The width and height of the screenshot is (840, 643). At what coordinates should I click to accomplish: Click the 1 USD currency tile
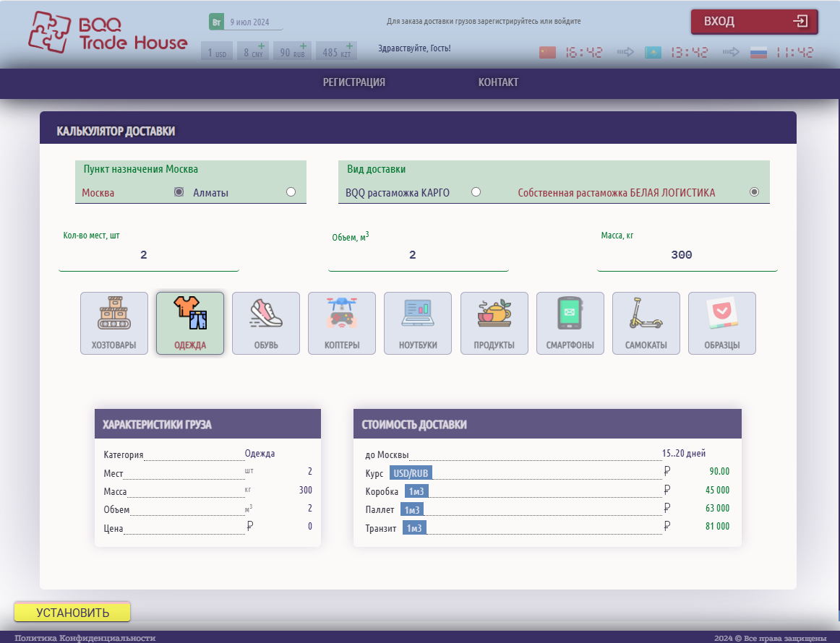(217, 51)
